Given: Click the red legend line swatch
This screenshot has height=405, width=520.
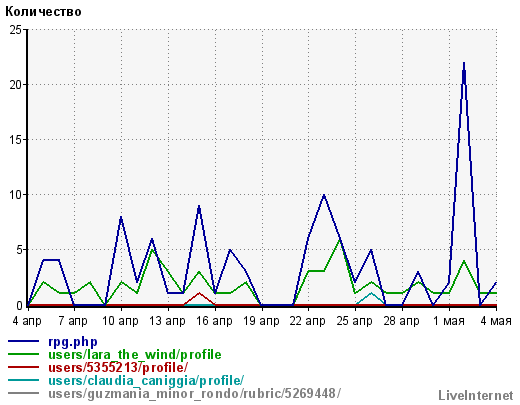Looking at the screenshot, I should point(23,367).
